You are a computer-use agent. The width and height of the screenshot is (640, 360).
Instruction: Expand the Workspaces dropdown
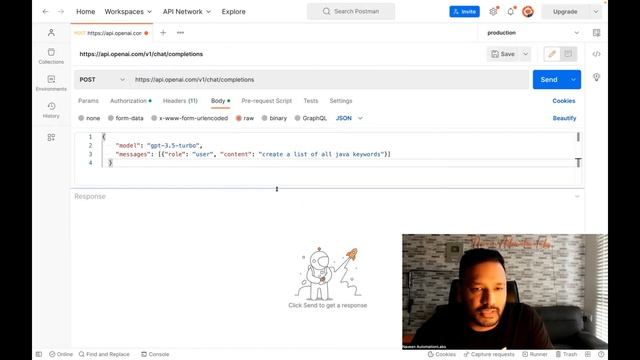tap(128, 11)
